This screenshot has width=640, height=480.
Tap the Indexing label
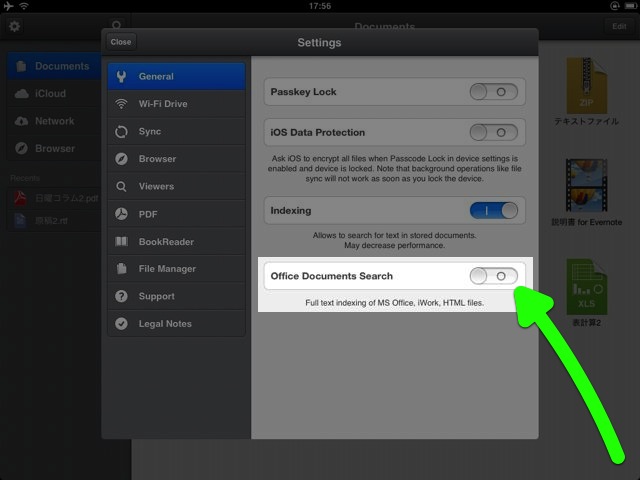pos(291,211)
